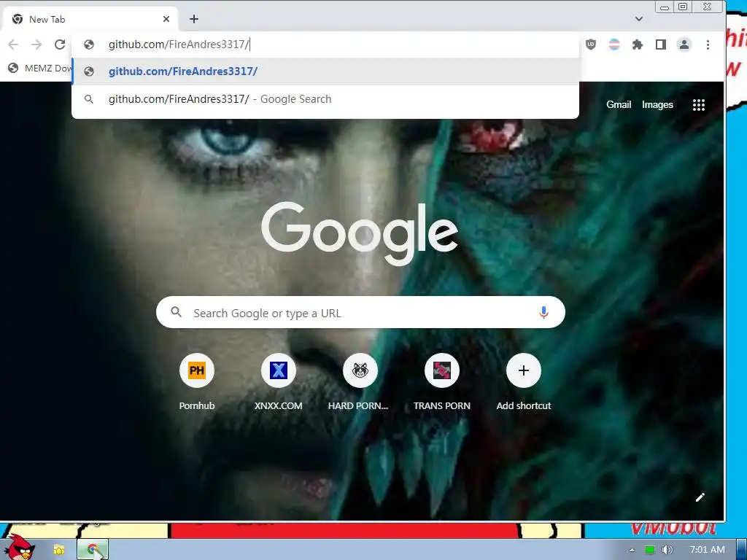Show hidden tray icons arrow

coord(632,550)
